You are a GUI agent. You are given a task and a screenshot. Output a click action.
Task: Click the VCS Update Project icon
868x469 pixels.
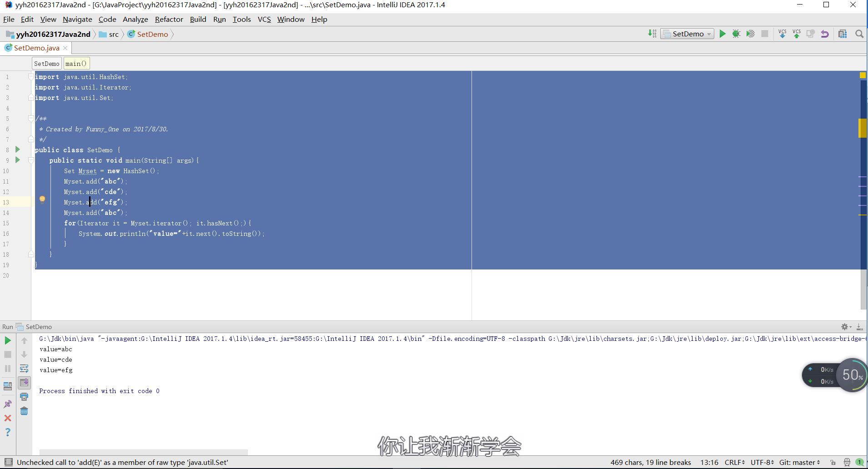(782, 34)
